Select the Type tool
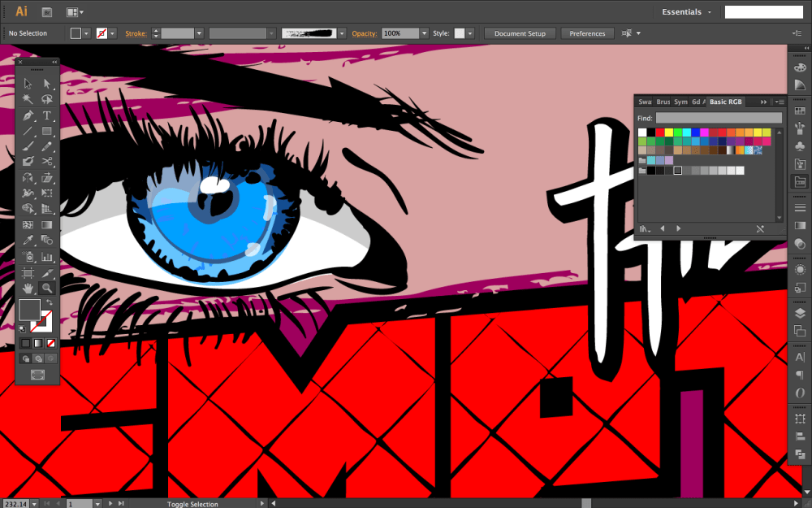Viewport: 812px width, 508px height. [47, 115]
